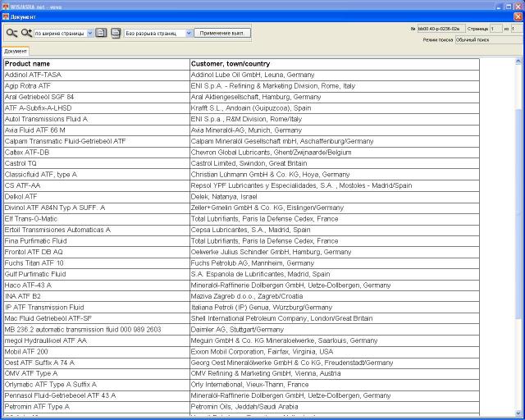Click the total pages field
Viewport: 525px width, 420px height.
pos(516,29)
